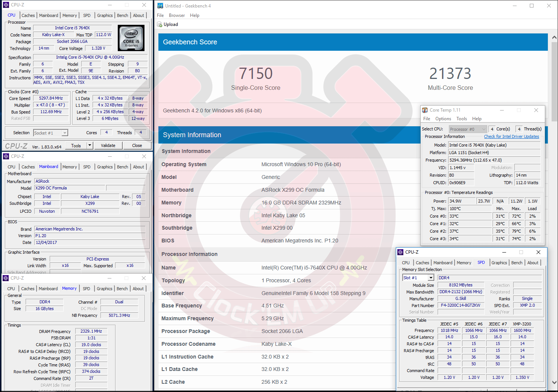Screen dimensions: 558x392
Task: Click the CPU-Z icon in Mainboard window title
Action: pos(6,156)
